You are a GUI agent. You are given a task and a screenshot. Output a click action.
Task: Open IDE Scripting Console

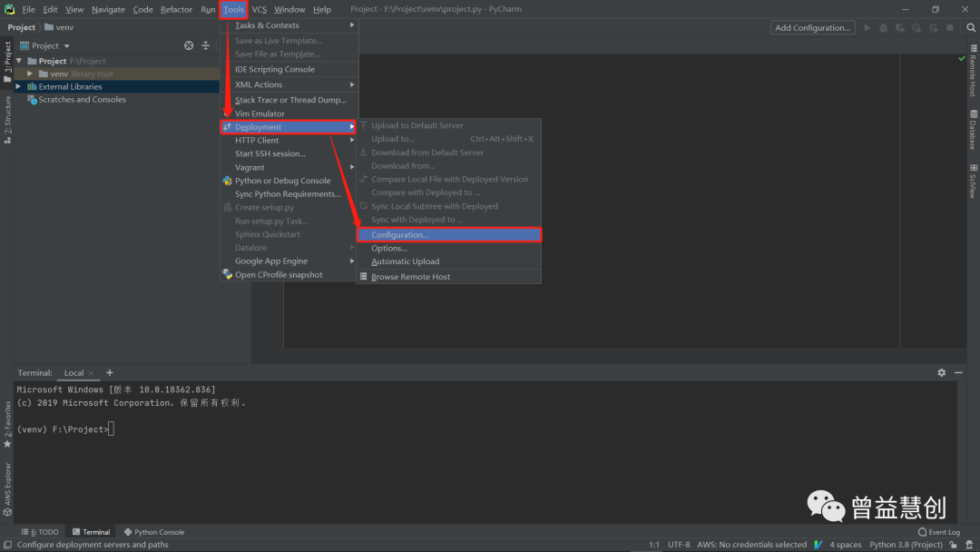tap(289, 69)
